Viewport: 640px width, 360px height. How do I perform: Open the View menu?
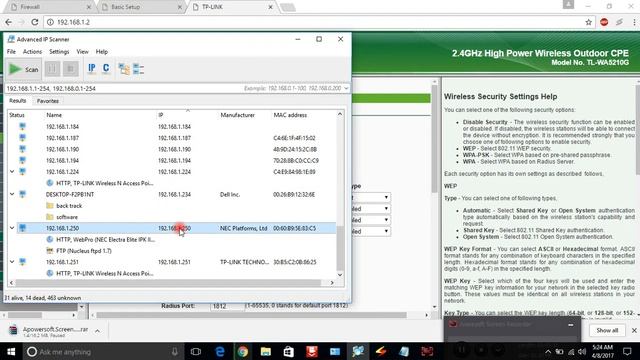82,52
